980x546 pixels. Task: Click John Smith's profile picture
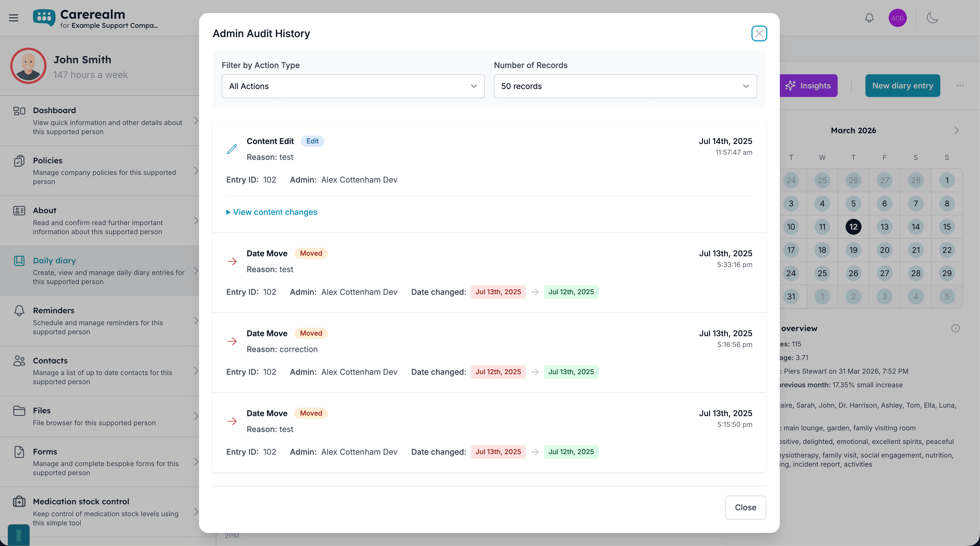(x=28, y=66)
